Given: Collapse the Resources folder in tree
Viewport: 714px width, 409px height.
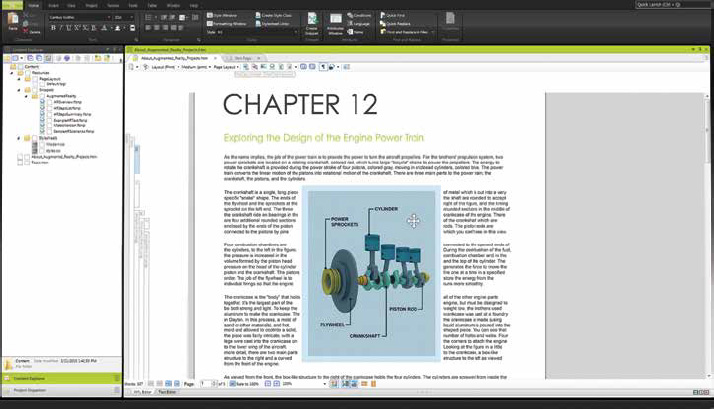Looking at the screenshot, I should (12, 73).
